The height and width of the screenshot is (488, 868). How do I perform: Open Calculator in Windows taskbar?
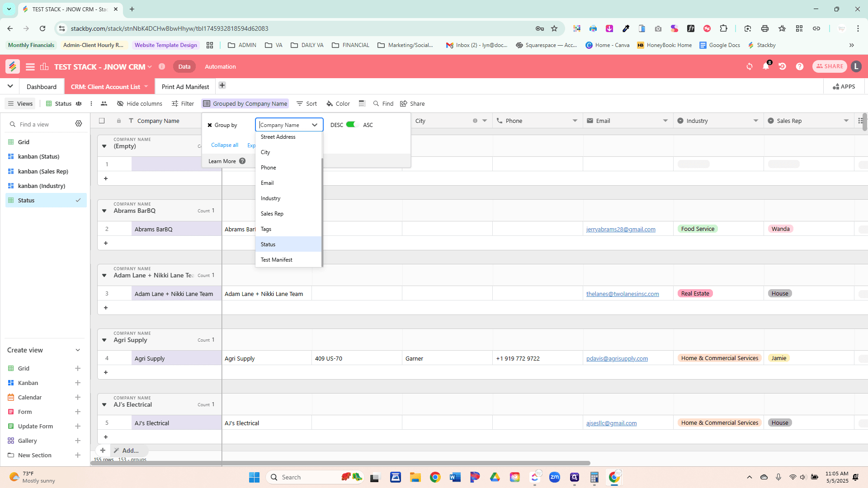(x=594, y=477)
